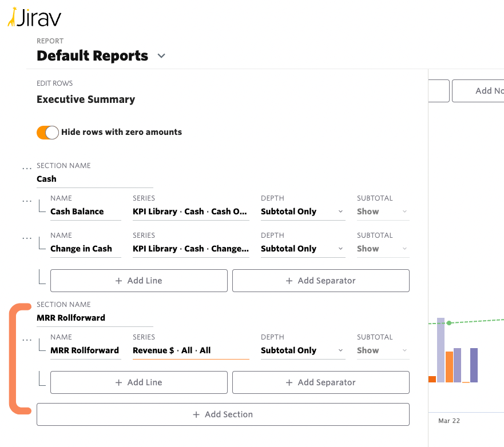Click the MRR Rollforward name input
504x447 pixels.
pos(85,350)
